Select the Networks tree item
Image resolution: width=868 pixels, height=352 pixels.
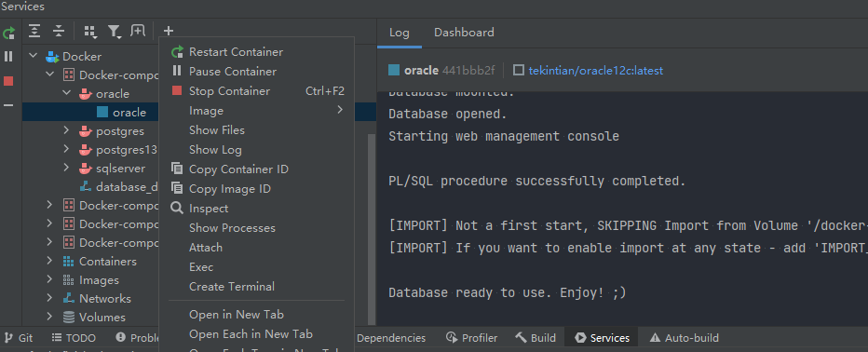(x=105, y=299)
